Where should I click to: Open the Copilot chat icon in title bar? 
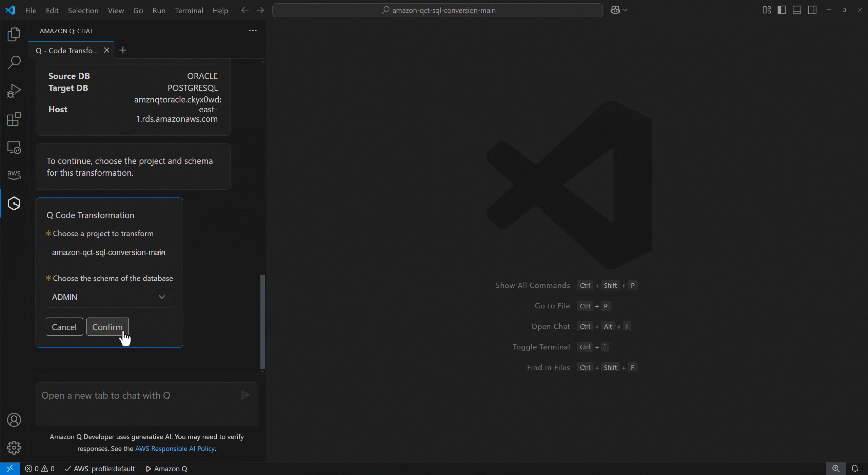[x=615, y=10]
